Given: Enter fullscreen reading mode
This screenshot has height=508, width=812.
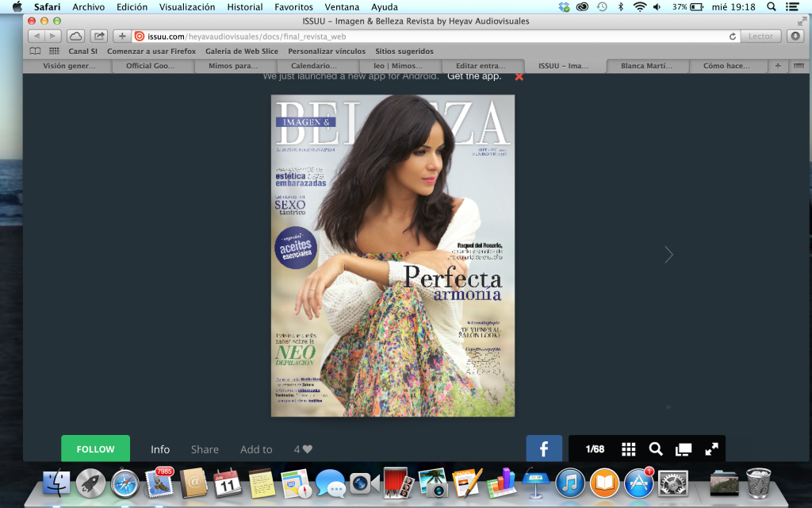Looking at the screenshot, I should click(x=711, y=449).
